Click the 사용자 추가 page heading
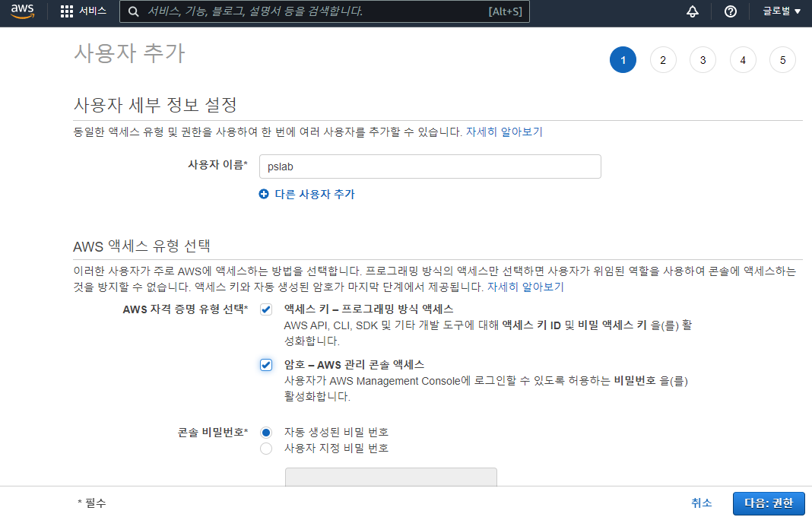 tap(129, 53)
